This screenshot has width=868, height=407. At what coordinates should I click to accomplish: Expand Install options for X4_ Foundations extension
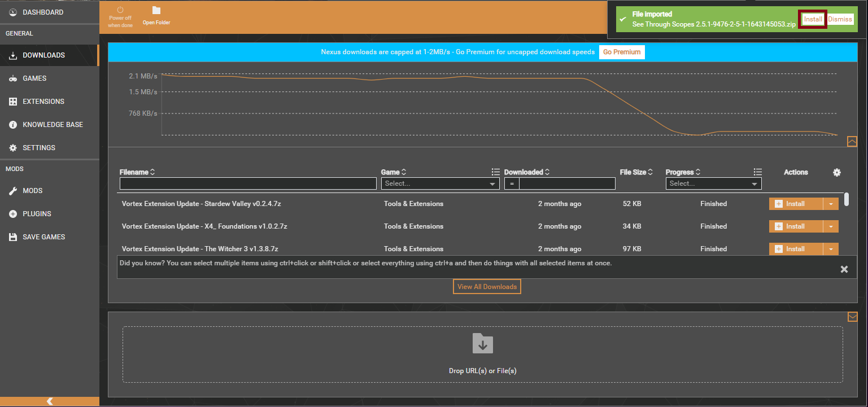[x=831, y=226]
